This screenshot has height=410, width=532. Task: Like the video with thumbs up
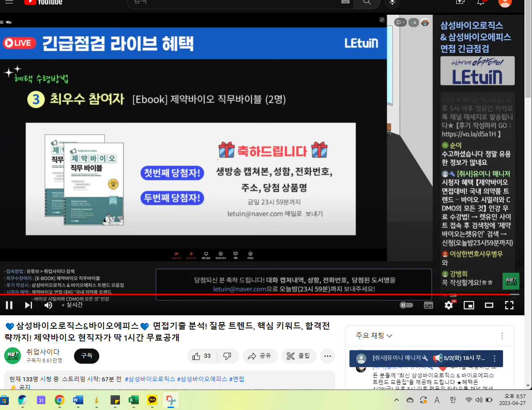pyautogui.click(x=202, y=356)
